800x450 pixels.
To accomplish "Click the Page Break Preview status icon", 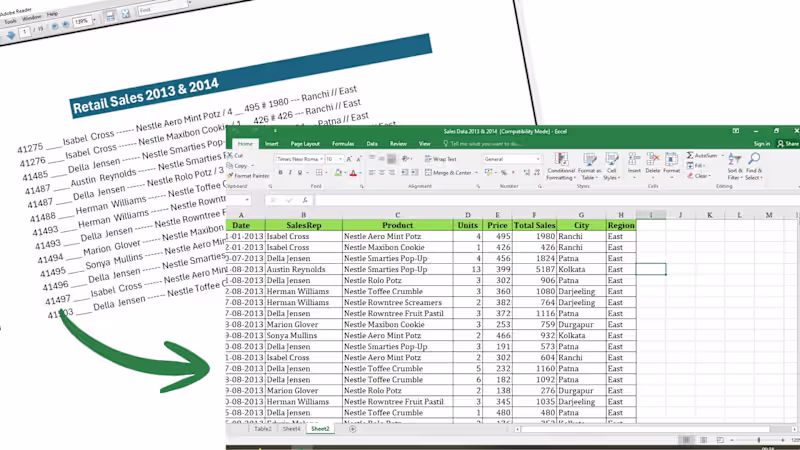I will pyautogui.click(x=720, y=440).
